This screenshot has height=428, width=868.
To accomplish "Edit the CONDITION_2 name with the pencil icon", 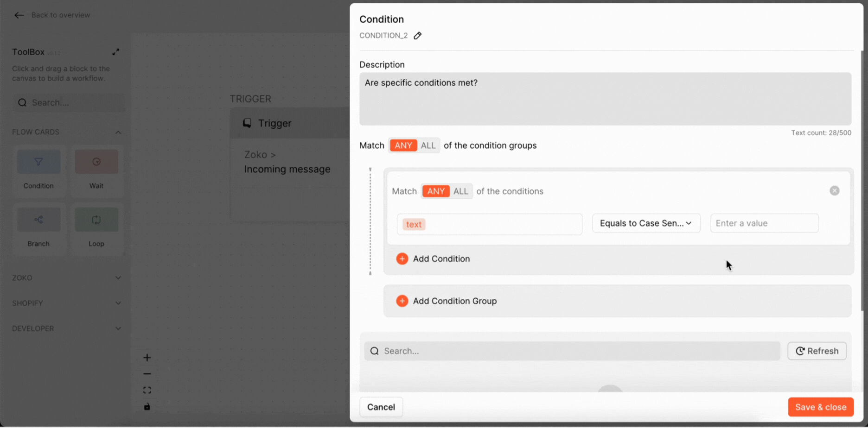I will 417,36.
